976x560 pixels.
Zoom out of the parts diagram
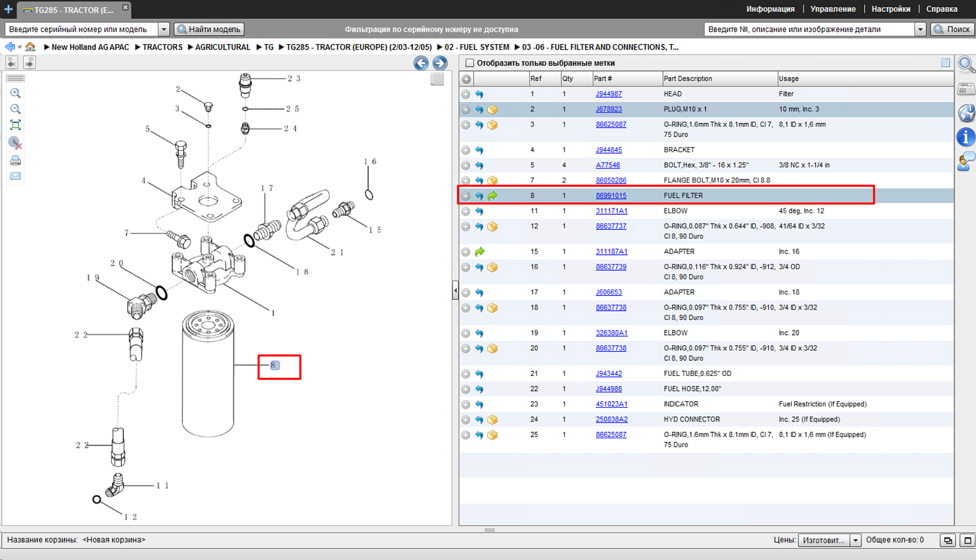[x=16, y=109]
